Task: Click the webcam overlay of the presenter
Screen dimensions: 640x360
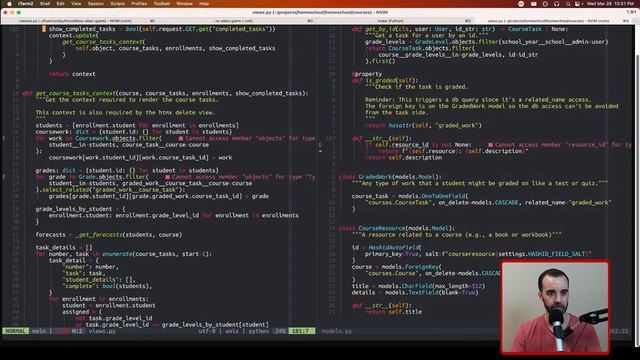Action: pos(555,307)
